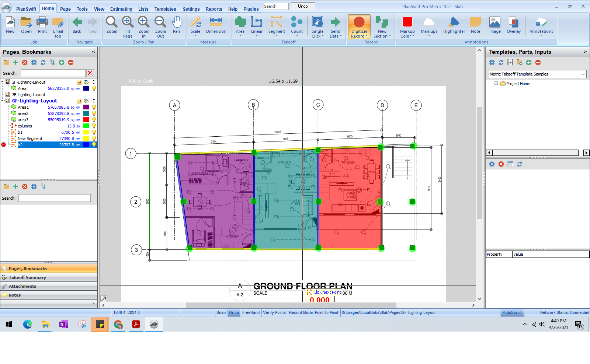The width and height of the screenshot is (590, 364).
Task: Toggle visibility of Area1 with its bulb icon
Action: point(95,107)
